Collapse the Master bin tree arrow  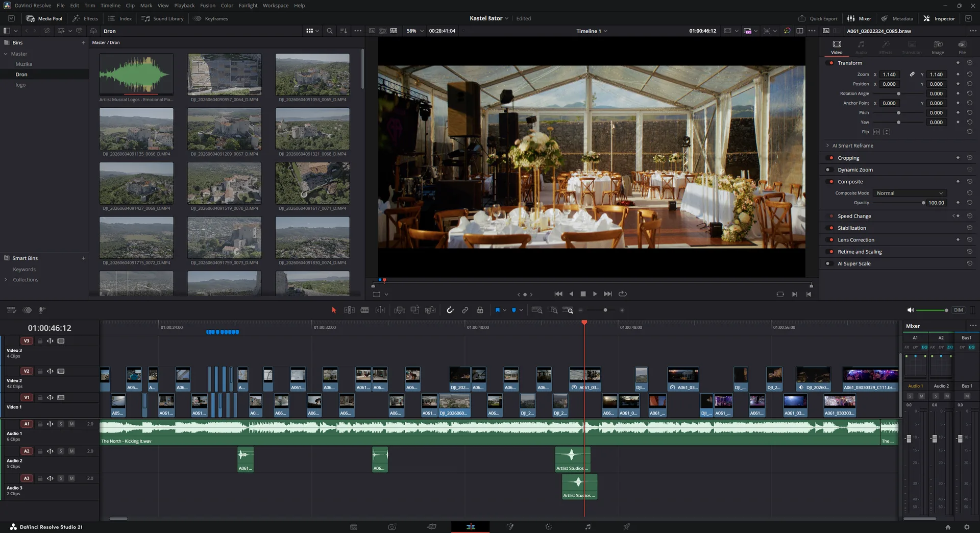click(x=6, y=54)
